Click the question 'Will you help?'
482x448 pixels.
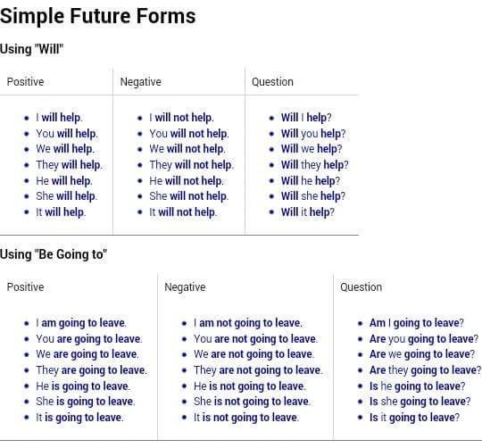[313, 134]
